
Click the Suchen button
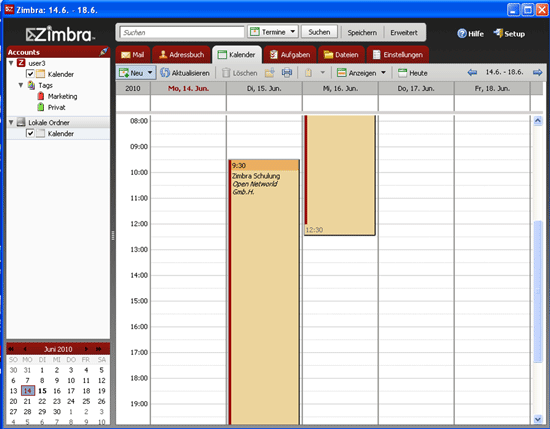(x=319, y=32)
